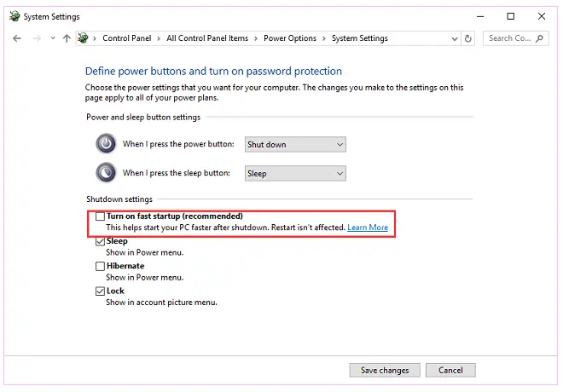
Task: Open the sleep button action dropdown
Action: (x=295, y=173)
